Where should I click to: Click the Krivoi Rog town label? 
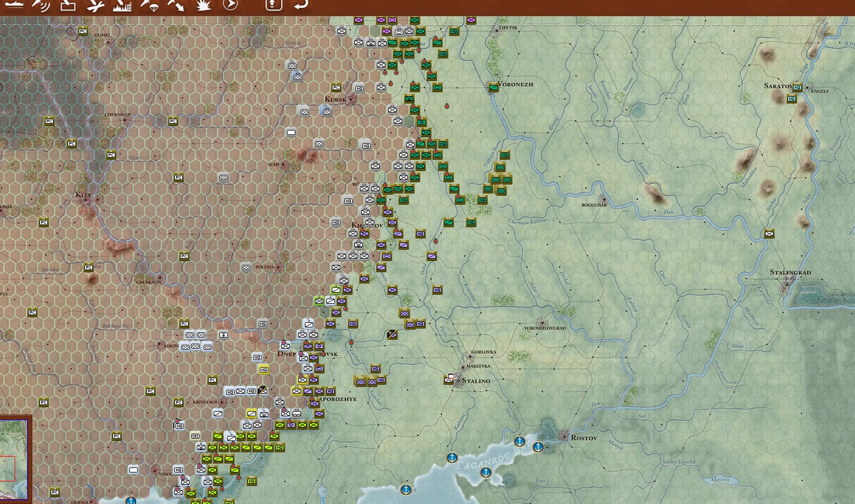coord(205,402)
